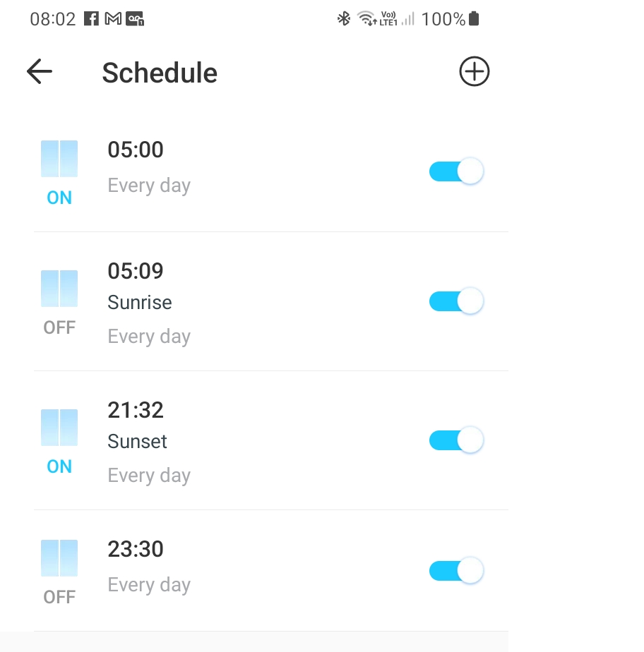Add a new schedule with plus icon
The width and height of the screenshot is (644, 652).
(474, 71)
